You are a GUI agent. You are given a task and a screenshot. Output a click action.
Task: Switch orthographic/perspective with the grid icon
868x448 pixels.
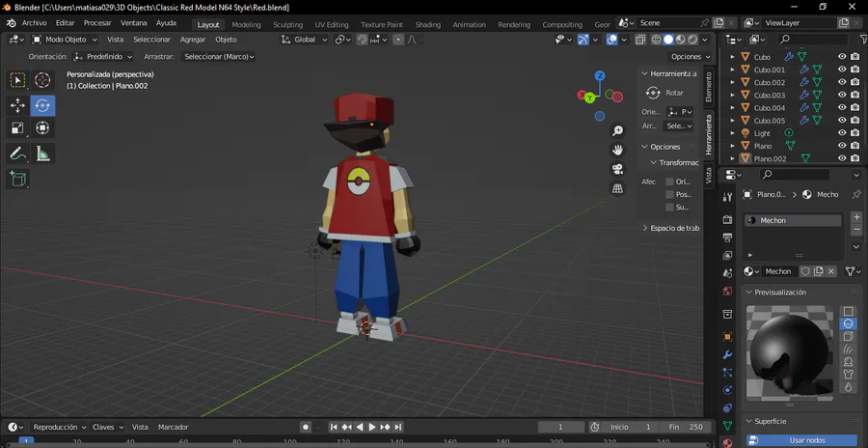pos(618,188)
